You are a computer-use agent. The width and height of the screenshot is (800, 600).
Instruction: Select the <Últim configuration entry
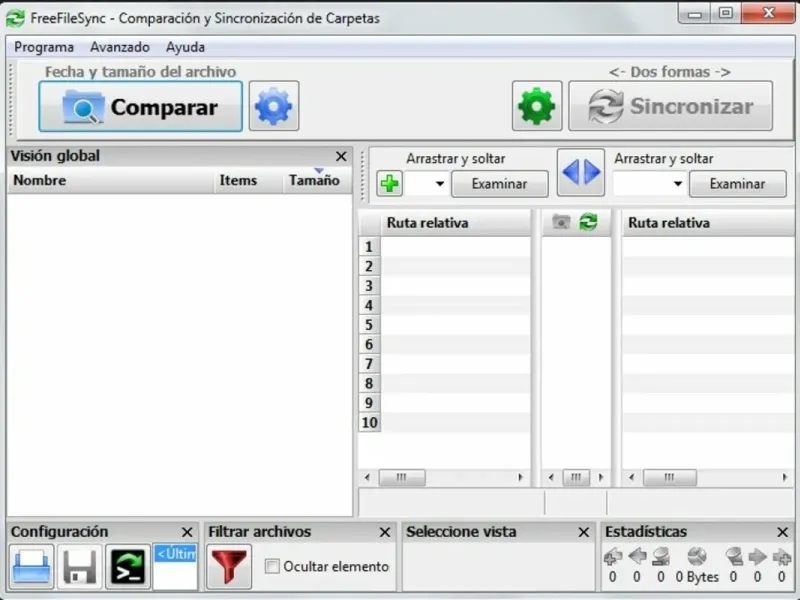[175, 554]
